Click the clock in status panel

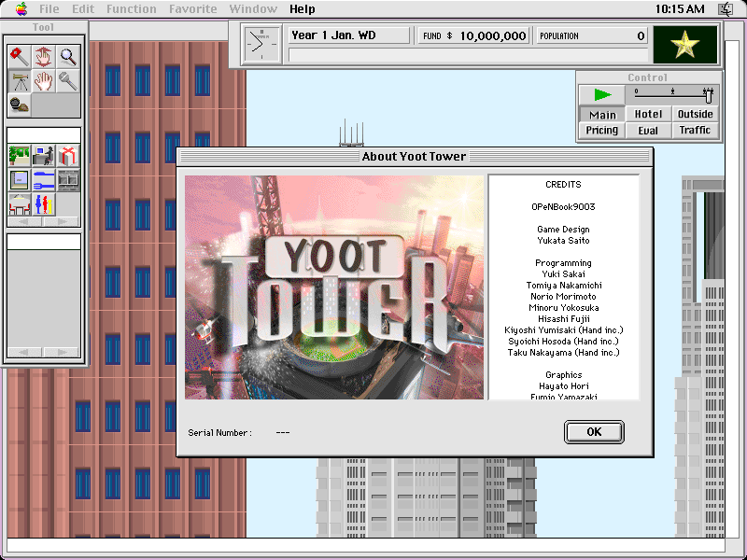point(261,45)
